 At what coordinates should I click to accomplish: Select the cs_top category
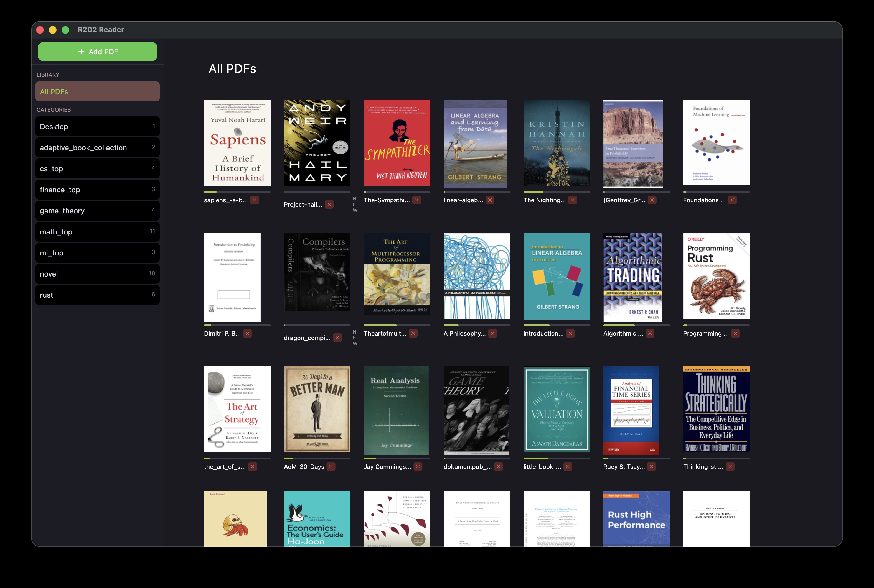tap(98, 168)
